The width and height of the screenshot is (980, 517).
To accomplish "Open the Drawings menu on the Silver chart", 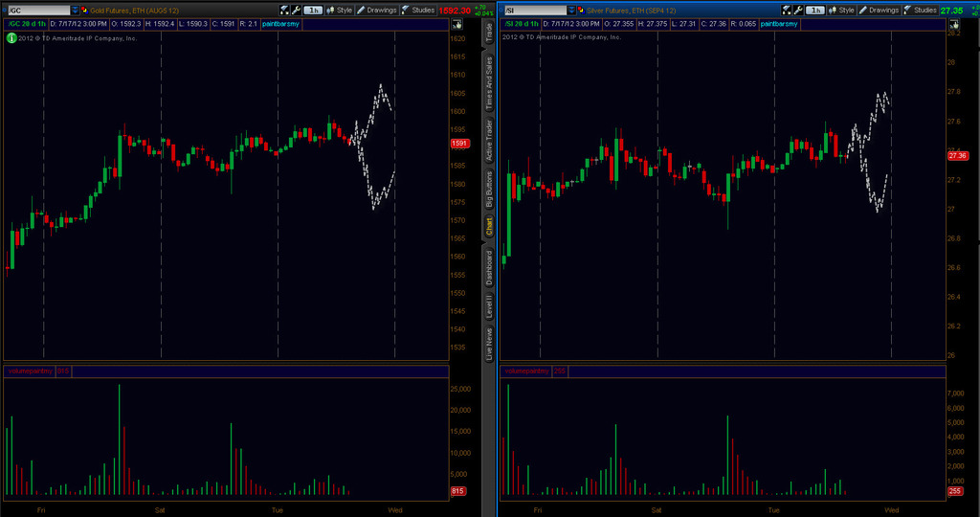I will tap(879, 10).
